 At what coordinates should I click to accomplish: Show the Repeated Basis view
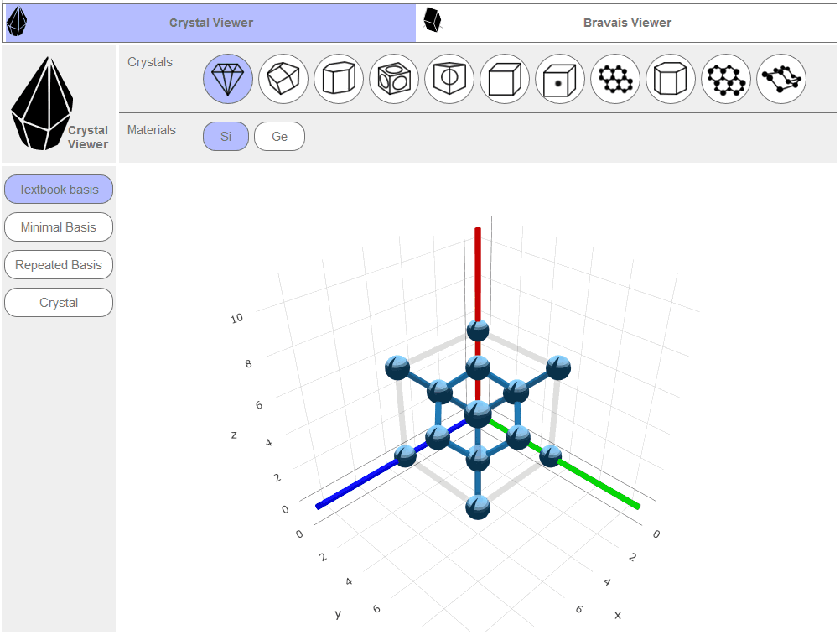click(59, 265)
